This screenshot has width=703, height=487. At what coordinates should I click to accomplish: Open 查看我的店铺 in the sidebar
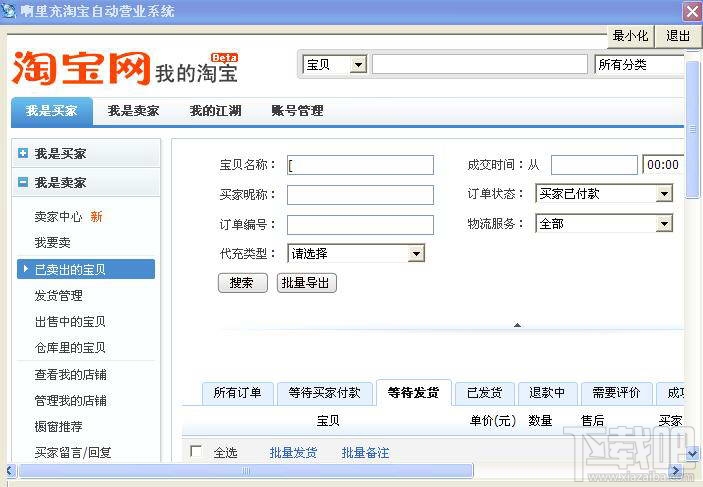pyautogui.click(x=70, y=374)
